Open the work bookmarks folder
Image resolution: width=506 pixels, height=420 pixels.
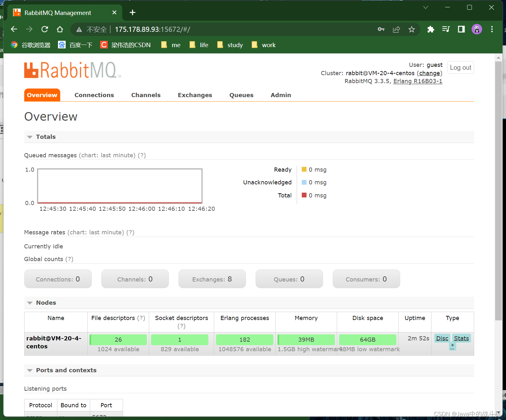point(264,45)
